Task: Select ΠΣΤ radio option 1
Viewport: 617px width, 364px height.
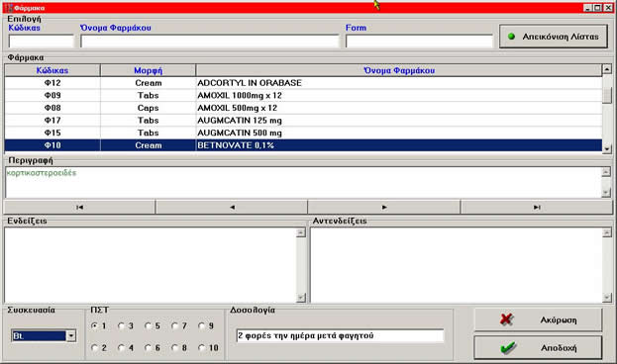Action: pos(94,325)
